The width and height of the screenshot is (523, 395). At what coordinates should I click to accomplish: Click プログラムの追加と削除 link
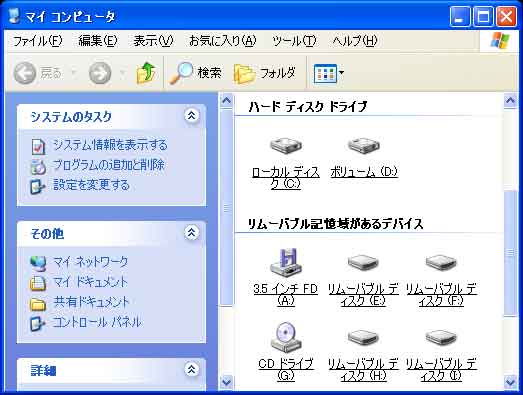(109, 165)
